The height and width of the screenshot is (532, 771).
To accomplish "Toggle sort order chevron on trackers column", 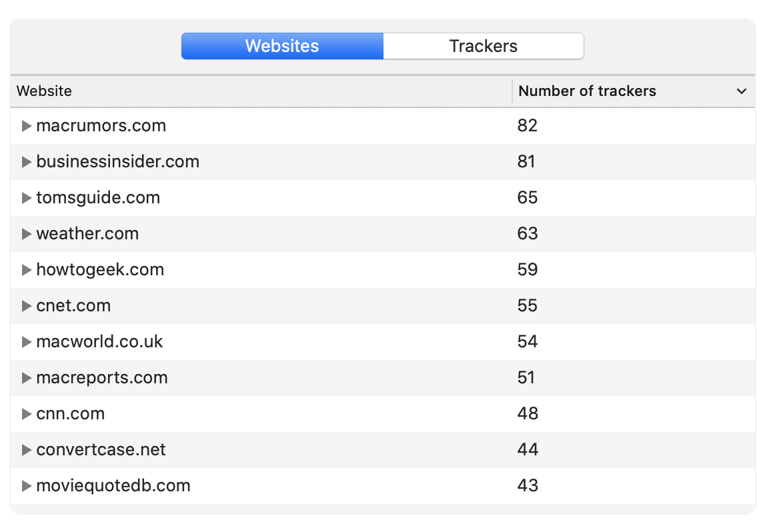I will pos(741,91).
